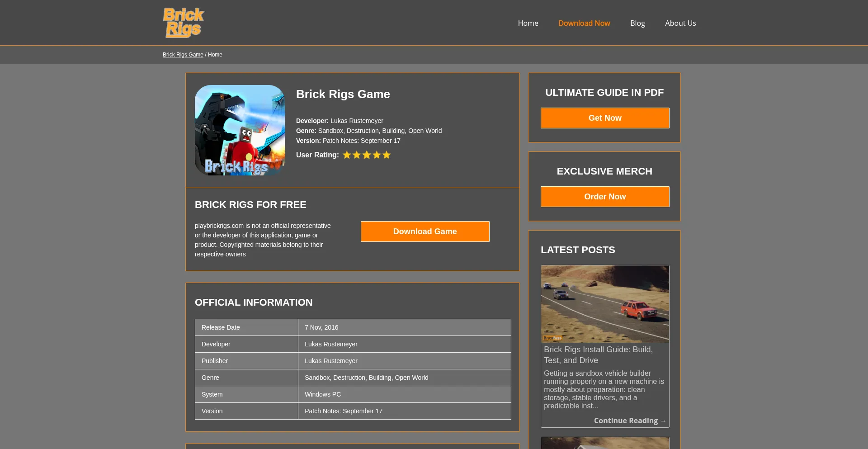Viewport: 868px width, 449px height.
Task: Click the 'EXCLUSIVE MERCH' heading
Action: click(604, 171)
